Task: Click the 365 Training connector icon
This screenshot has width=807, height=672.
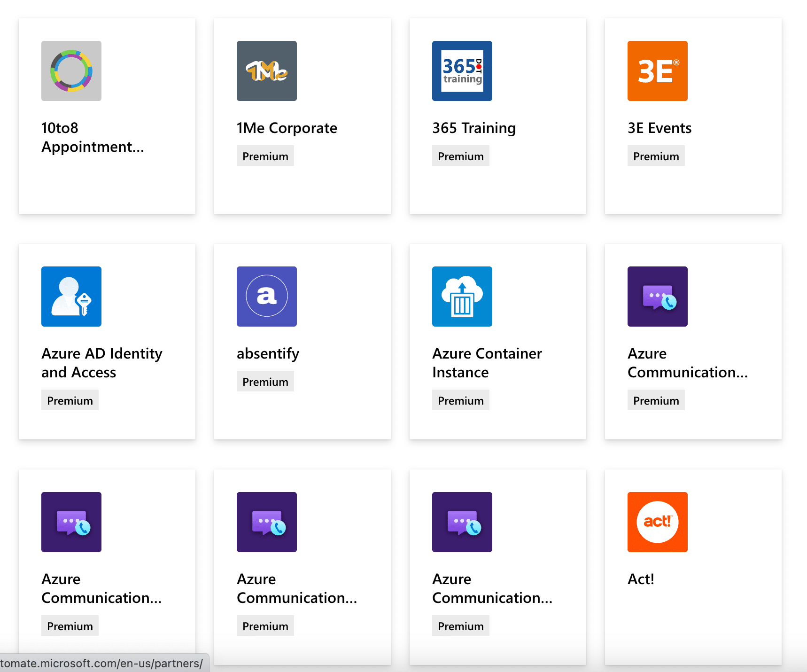Action: [462, 71]
